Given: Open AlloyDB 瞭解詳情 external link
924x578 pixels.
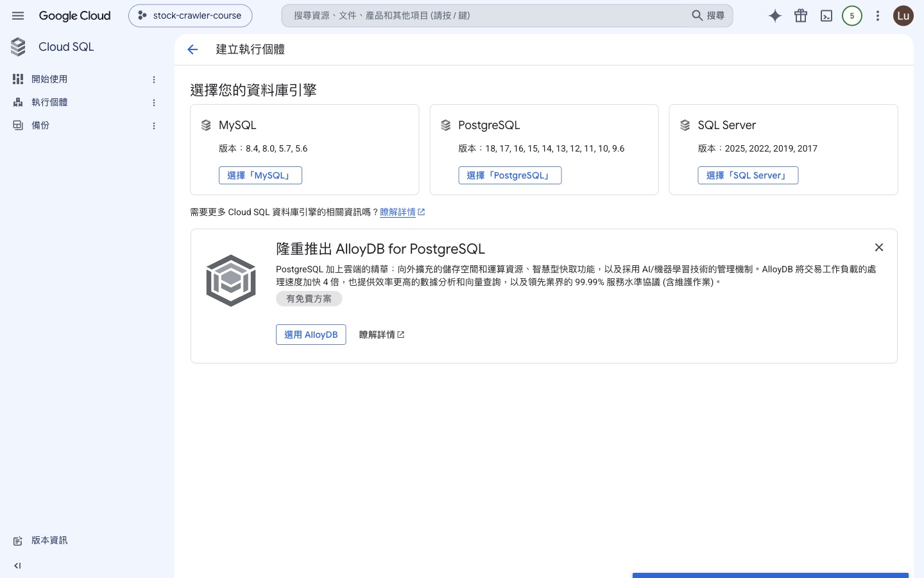Looking at the screenshot, I should point(382,335).
